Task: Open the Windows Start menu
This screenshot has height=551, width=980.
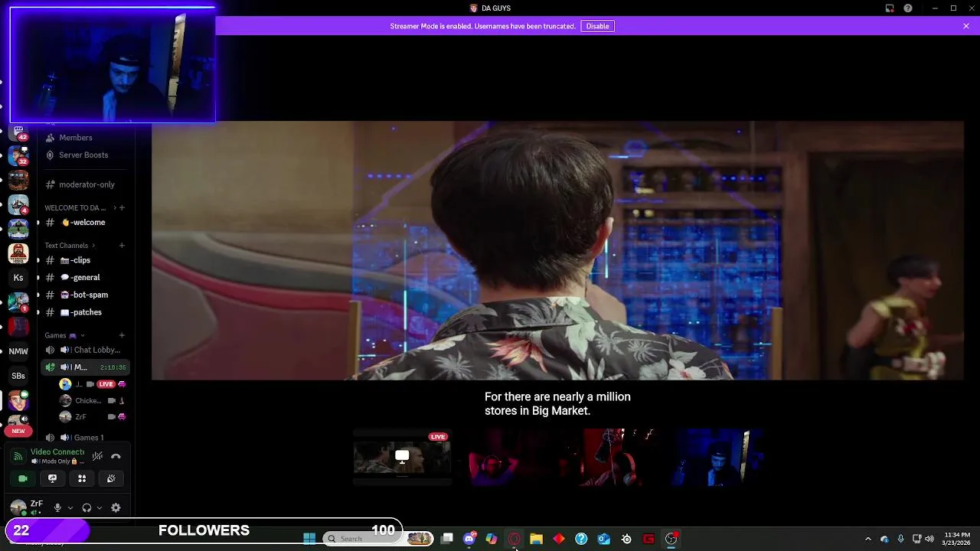Action: pyautogui.click(x=309, y=539)
